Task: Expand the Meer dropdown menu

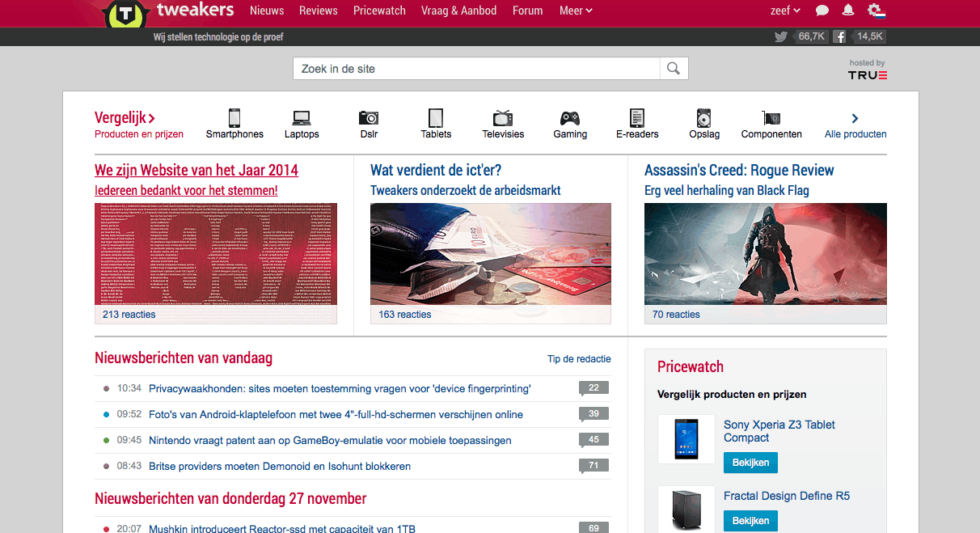Action: point(576,11)
